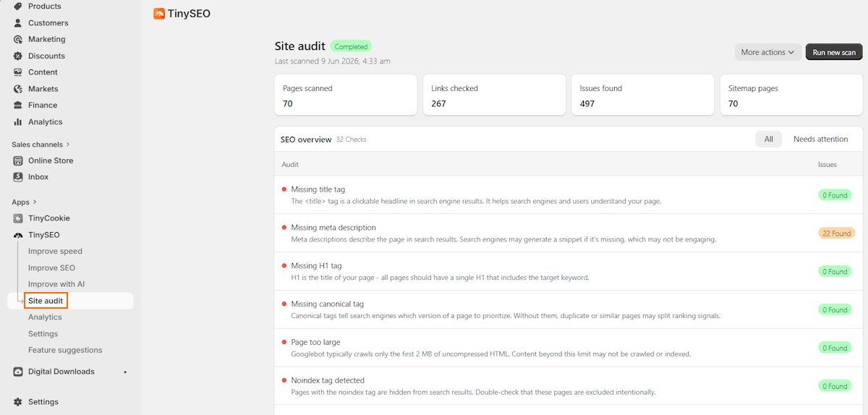Click the Products tag icon
The width and height of the screenshot is (868, 415).
click(18, 6)
